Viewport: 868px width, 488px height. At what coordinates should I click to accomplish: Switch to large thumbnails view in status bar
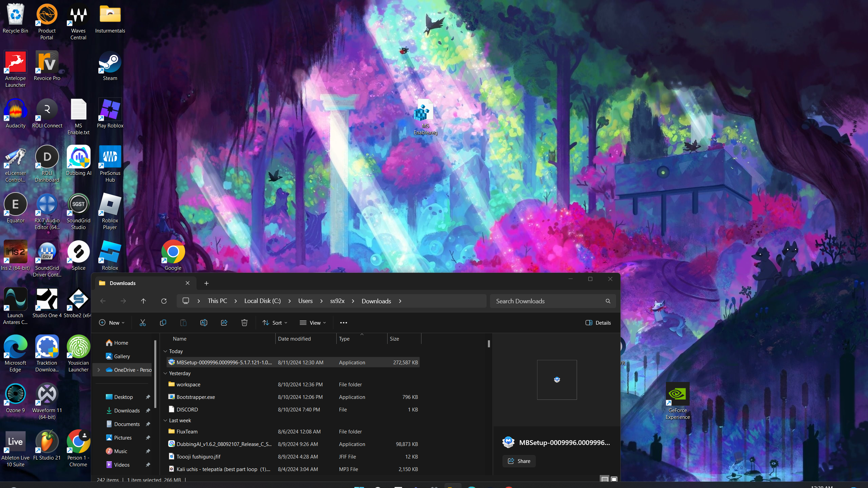[x=614, y=479]
